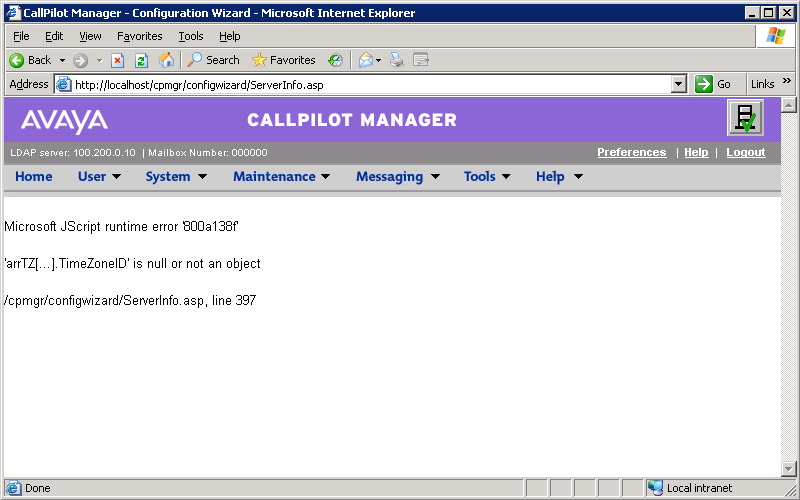Open the Edit menu
Image resolution: width=800 pixels, height=500 pixels.
54,36
